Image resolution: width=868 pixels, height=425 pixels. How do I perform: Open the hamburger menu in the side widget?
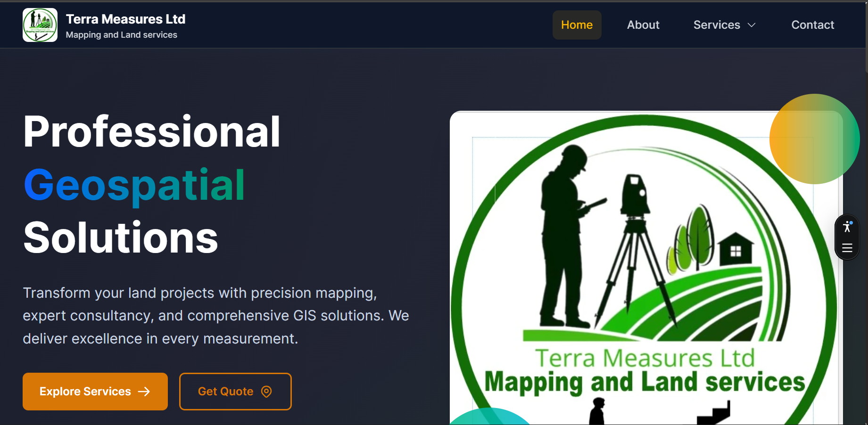point(847,248)
